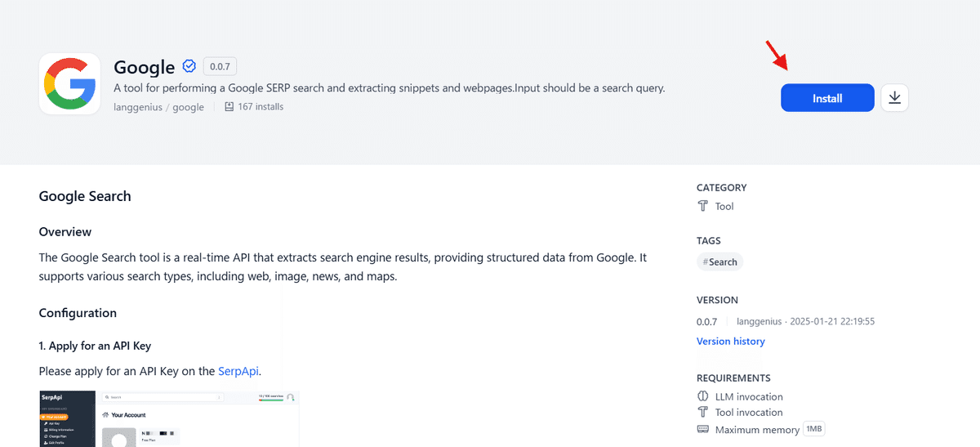Click the blue verified badge beside Google
This screenshot has height=447, width=980.
point(189,66)
